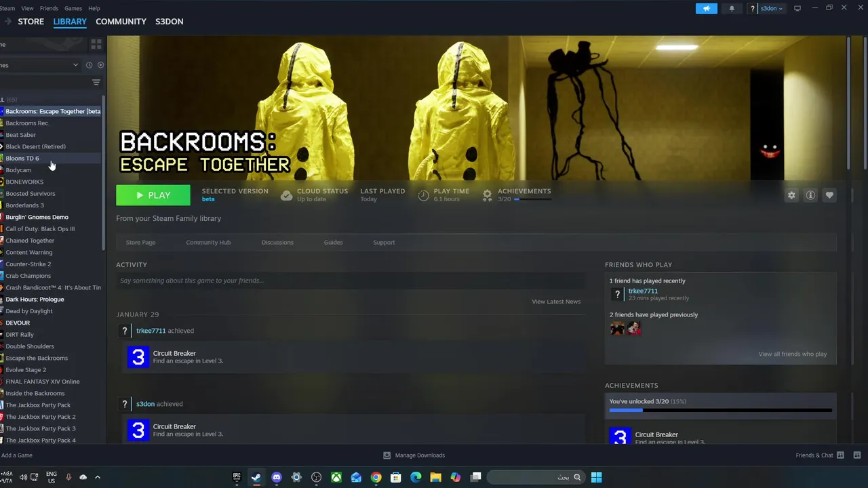Open Google Chrome from taskbar

coord(376,477)
